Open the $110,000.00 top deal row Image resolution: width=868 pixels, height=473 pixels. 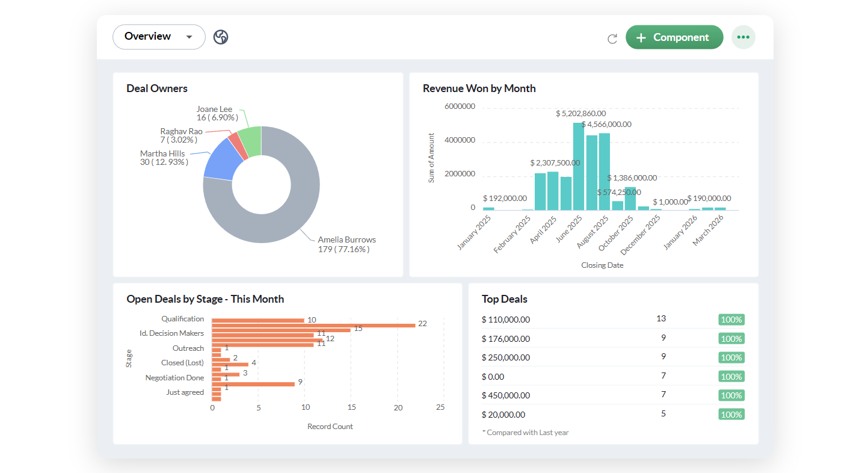tap(614, 320)
